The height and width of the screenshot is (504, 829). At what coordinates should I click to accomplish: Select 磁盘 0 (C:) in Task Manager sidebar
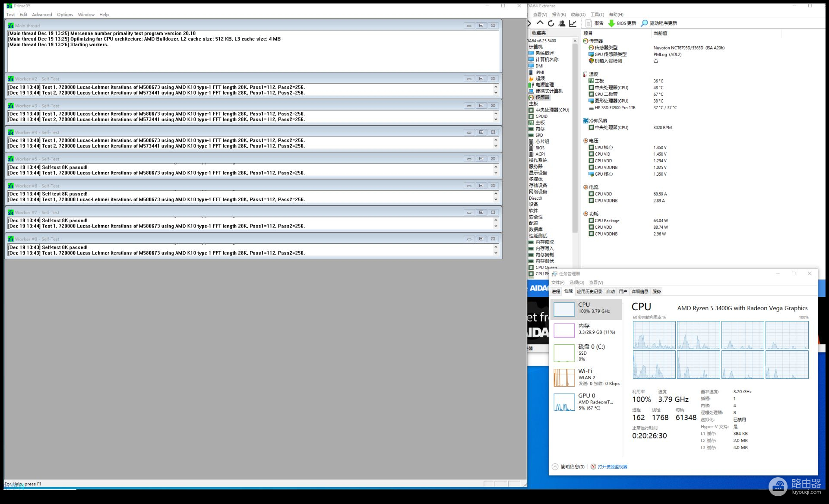pos(586,353)
